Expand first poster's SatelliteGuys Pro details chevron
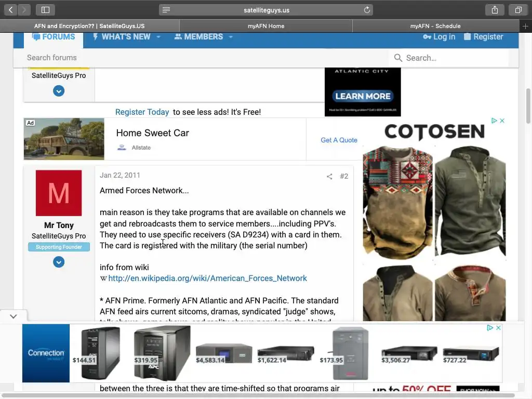This screenshot has width=532, height=399. 59,91
